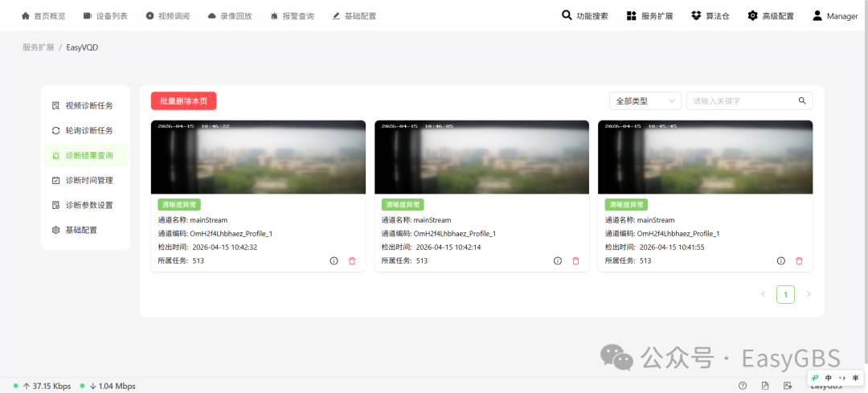Click the 服务扩展 grid icon in top bar
Image resolution: width=868 pixels, height=393 pixels.
pos(631,16)
